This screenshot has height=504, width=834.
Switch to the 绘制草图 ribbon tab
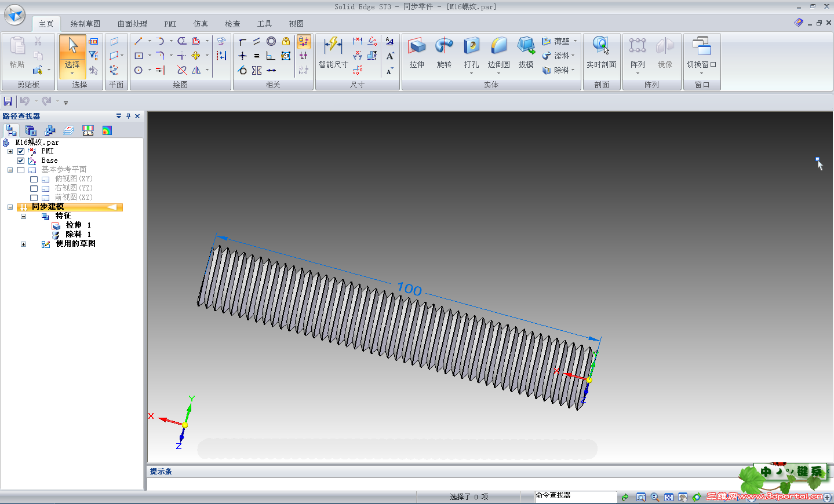click(85, 24)
